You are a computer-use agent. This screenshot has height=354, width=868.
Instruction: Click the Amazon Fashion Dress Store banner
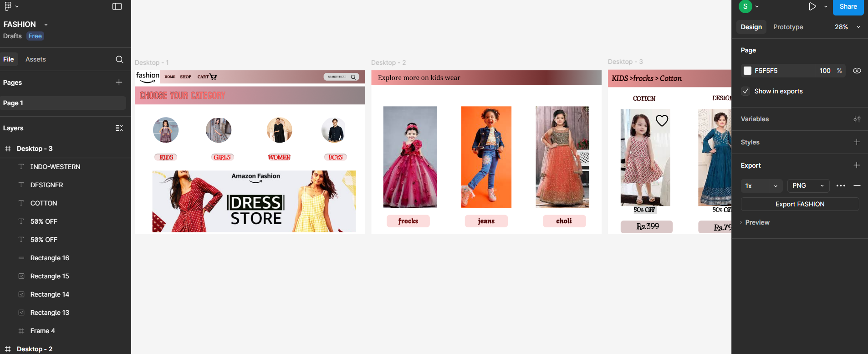coord(254,201)
